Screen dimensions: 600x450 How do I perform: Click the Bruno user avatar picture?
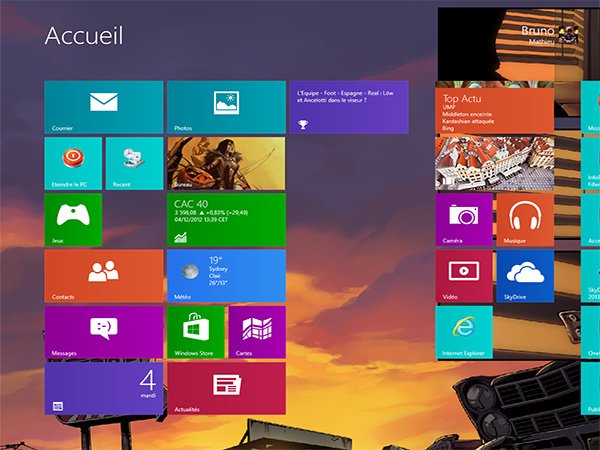point(568,35)
